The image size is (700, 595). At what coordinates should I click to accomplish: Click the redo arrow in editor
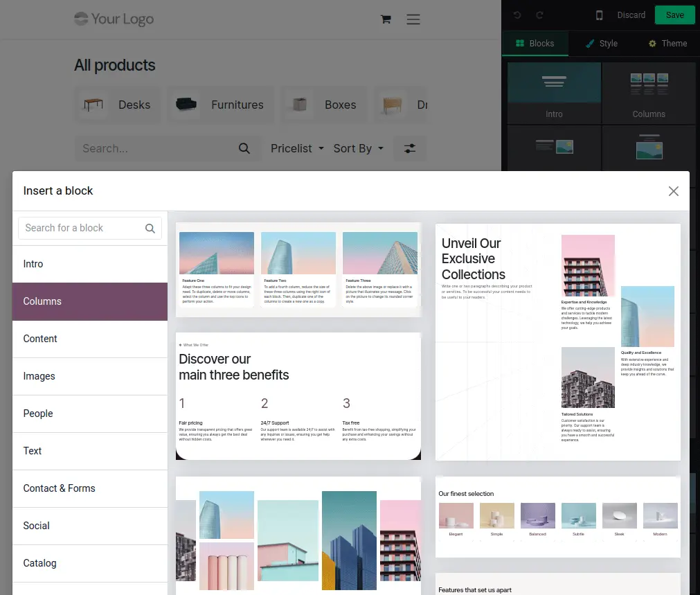tap(540, 15)
